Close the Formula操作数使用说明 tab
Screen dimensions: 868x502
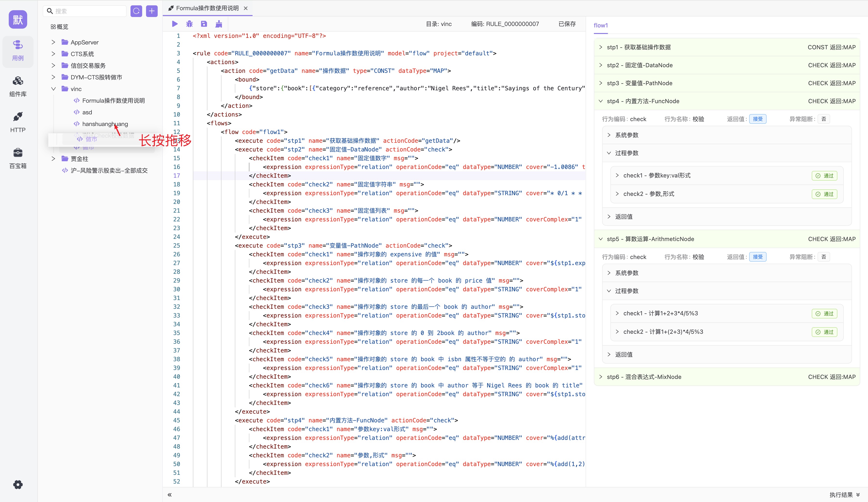246,8
